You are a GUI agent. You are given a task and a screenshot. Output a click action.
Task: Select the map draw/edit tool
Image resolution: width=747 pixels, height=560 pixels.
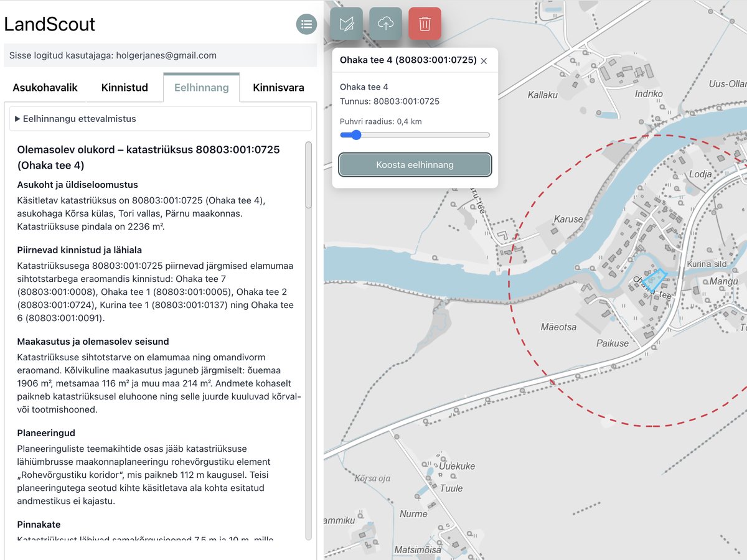pyautogui.click(x=346, y=24)
